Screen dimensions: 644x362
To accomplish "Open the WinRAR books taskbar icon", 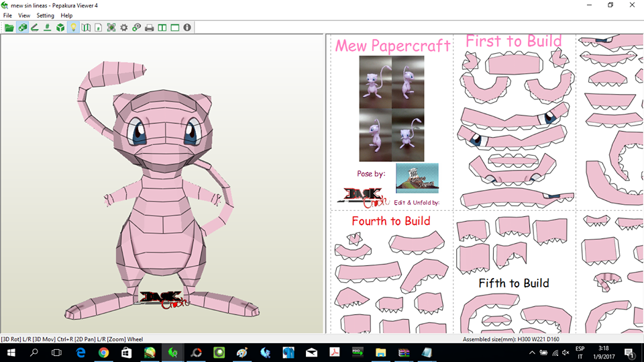I will coord(404,353).
